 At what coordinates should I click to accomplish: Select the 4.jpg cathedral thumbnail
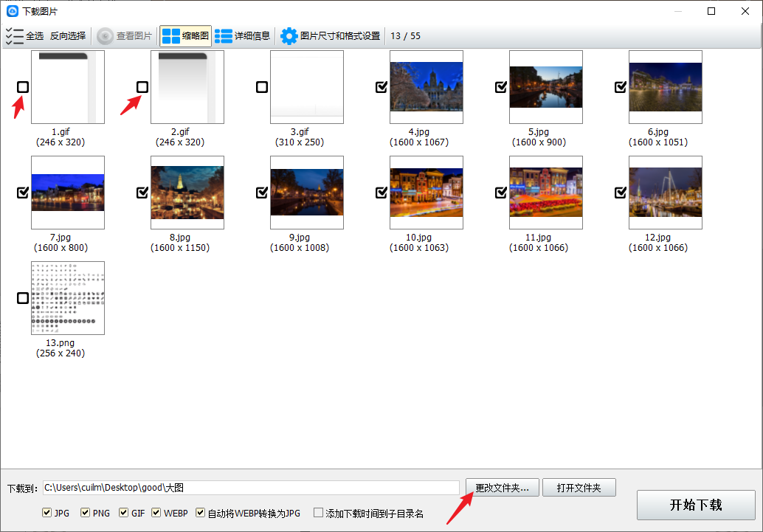point(427,87)
